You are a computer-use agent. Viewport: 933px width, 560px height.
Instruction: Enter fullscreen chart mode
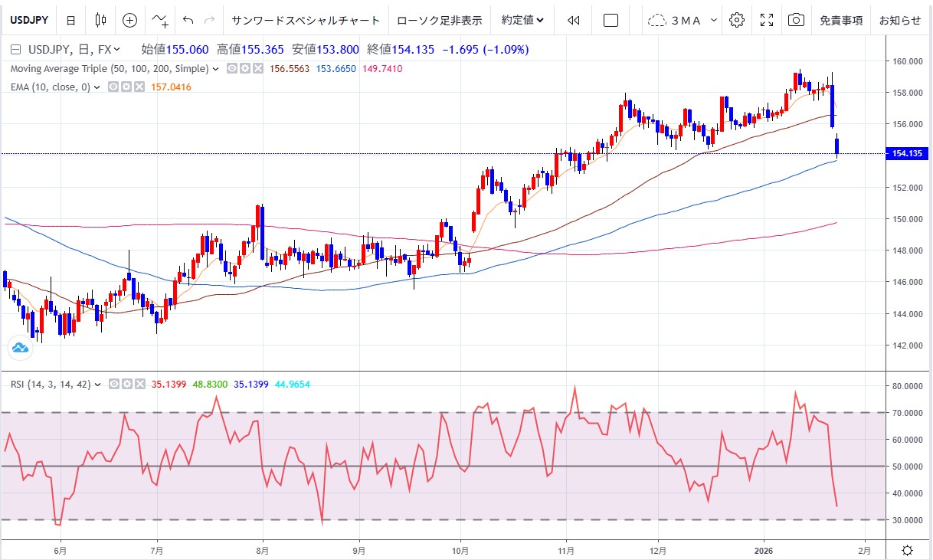[767, 21]
